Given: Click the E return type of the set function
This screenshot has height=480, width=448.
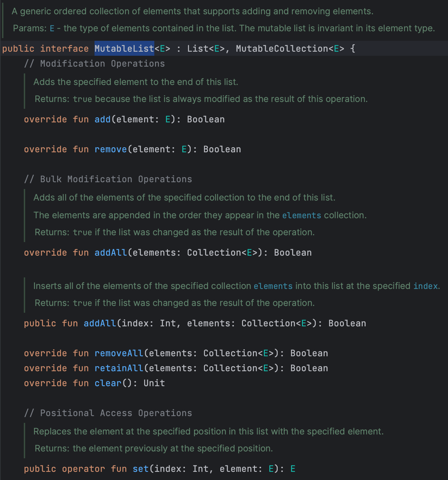Looking at the screenshot, I should (293, 469).
